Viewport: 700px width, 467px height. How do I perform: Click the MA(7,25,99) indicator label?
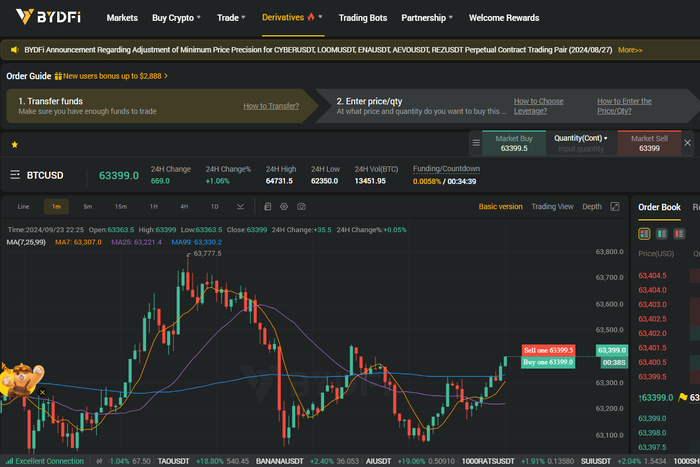click(x=26, y=242)
